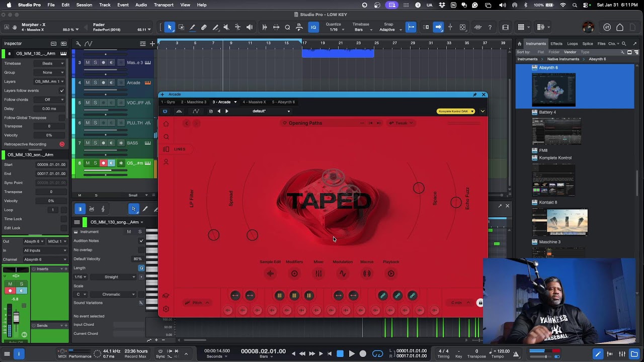
Task: Open Sample Edit in Arcade
Action: coord(270,274)
